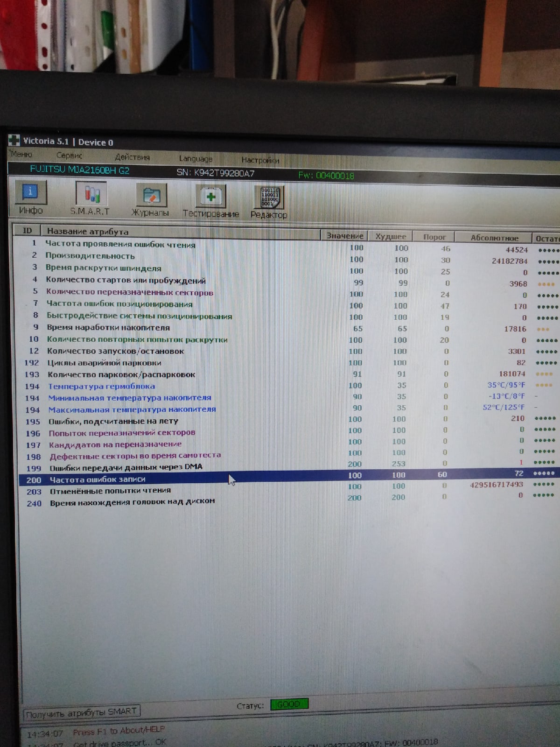560x747 pixels.
Task: Open the Меню menu
Action: point(21,154)
